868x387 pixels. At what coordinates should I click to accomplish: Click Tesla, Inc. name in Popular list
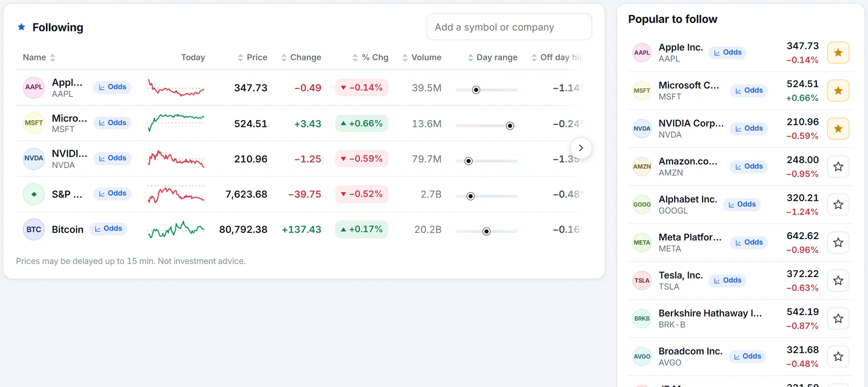pyautogui.click(x=681, y=275)
